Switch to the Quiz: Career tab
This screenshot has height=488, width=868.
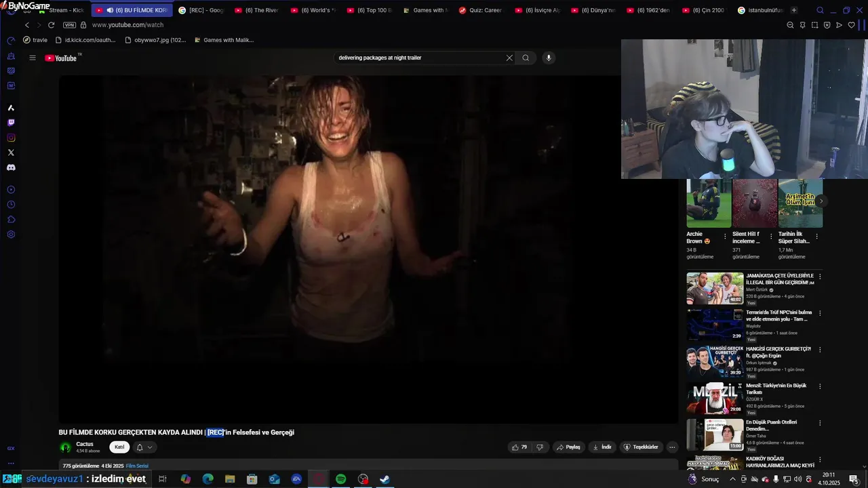coord(481,10)
